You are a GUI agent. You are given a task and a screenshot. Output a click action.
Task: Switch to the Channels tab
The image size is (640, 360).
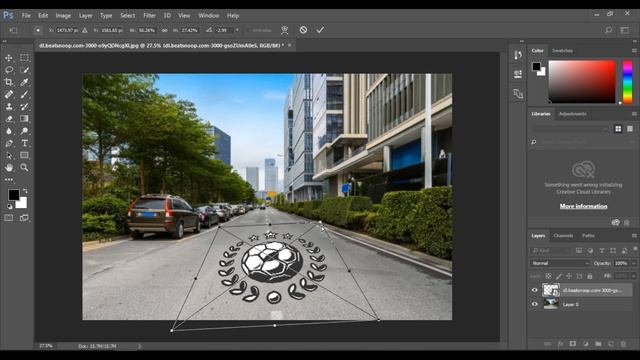pyautogui.click(x=563, y=236)
